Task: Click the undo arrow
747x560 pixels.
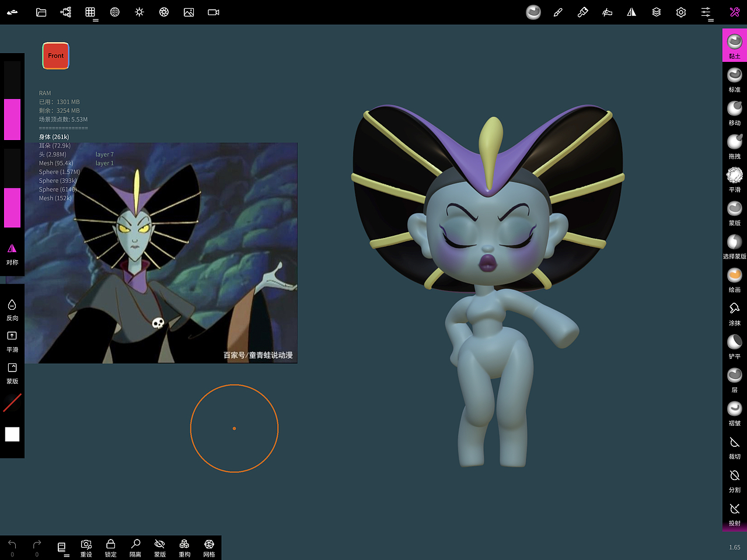Action: pyautogui.click(x=12, y=548)
